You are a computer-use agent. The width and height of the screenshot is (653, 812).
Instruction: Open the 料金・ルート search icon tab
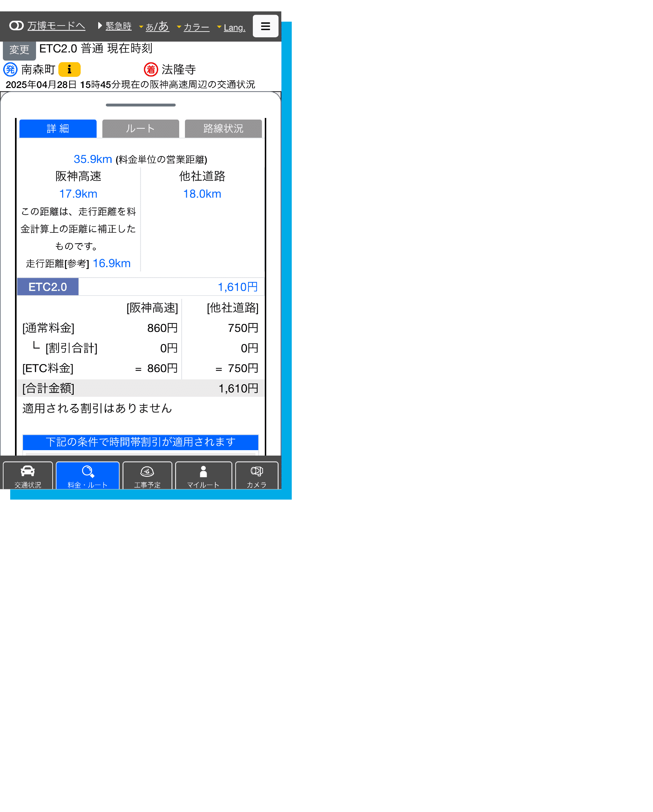pyautogui.click(x=88, y=476)
